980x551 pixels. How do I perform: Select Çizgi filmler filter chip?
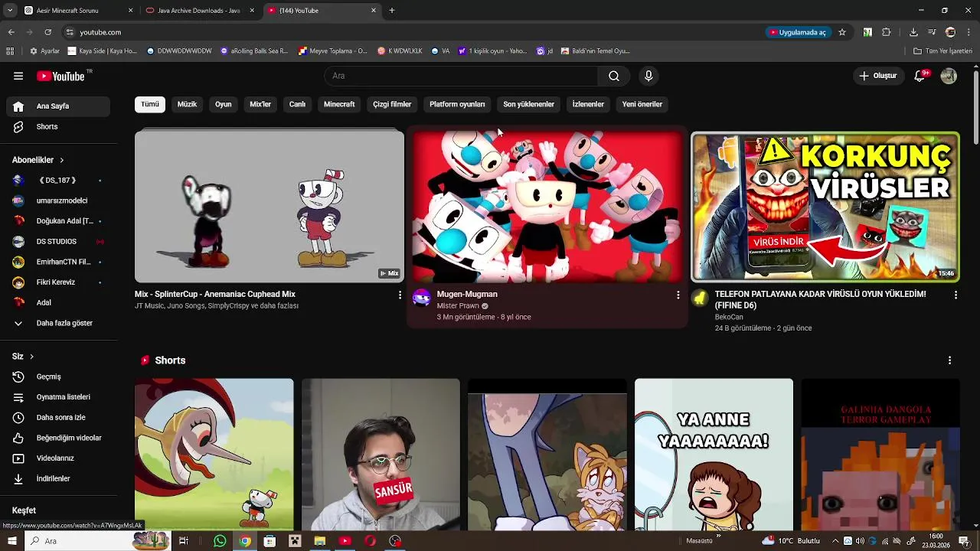coord(392,104)
